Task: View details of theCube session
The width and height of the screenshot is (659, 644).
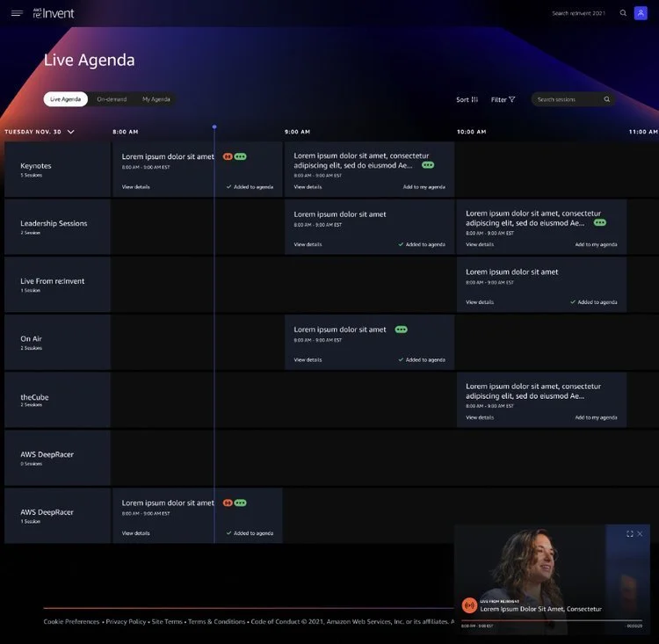Action: [x=480, y=417]
